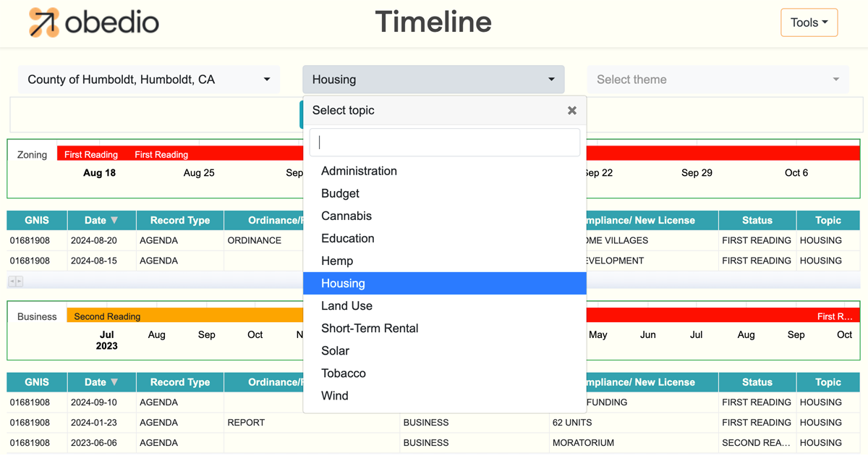This screenshot has width=868, height=456.
Task: Click the search field inside Select topic popup
Action: coord(444,142)
